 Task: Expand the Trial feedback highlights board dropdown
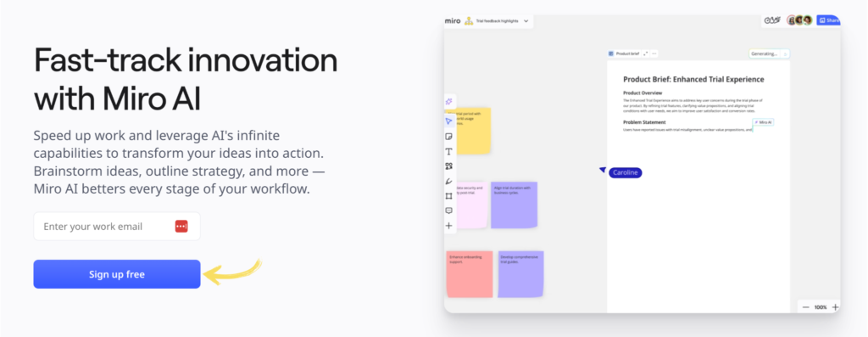526,21
